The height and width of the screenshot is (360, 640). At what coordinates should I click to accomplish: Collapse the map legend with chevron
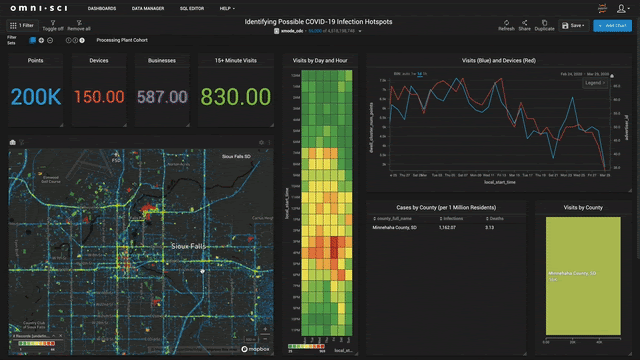[53, 336]
